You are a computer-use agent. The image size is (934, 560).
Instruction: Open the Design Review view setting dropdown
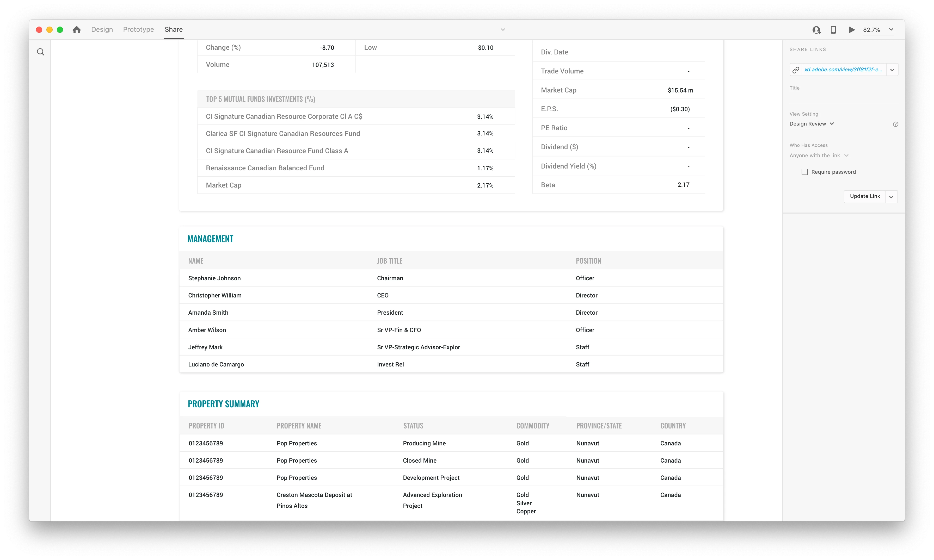(812, 124)
